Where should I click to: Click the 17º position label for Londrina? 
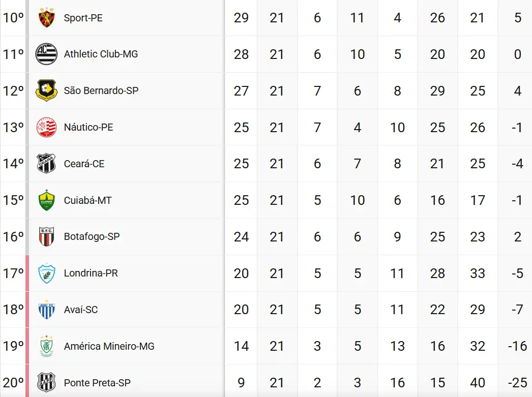(x=13, y=273)
